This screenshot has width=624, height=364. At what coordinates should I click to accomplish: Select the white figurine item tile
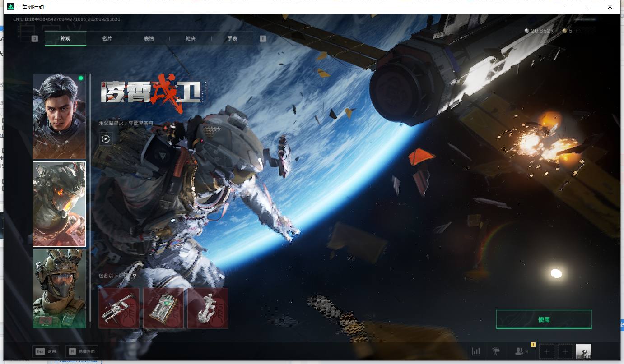208,308
